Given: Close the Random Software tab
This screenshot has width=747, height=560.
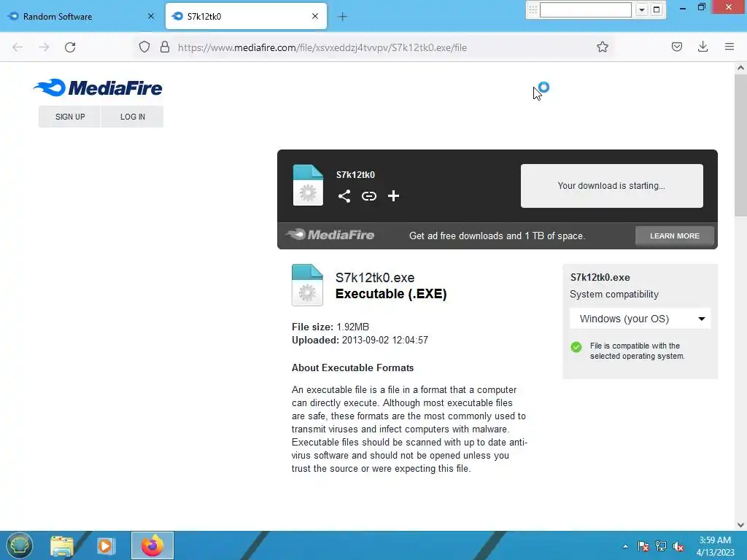Looking at the screenshot, I should [x=151, y=16].
